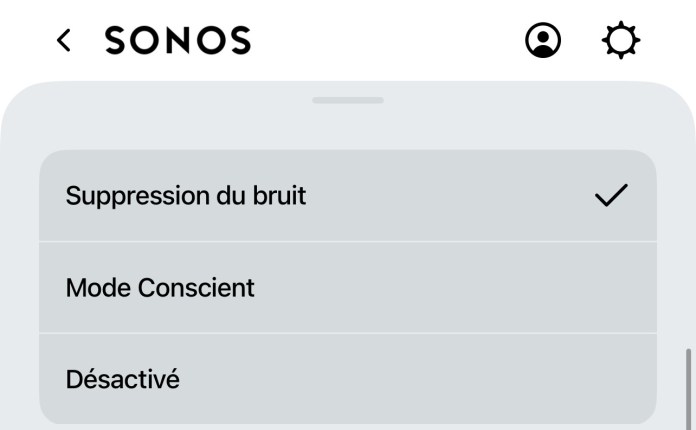Go back using the left chevron
Viewport: 696px width, 430px height.
click(63, 40)
